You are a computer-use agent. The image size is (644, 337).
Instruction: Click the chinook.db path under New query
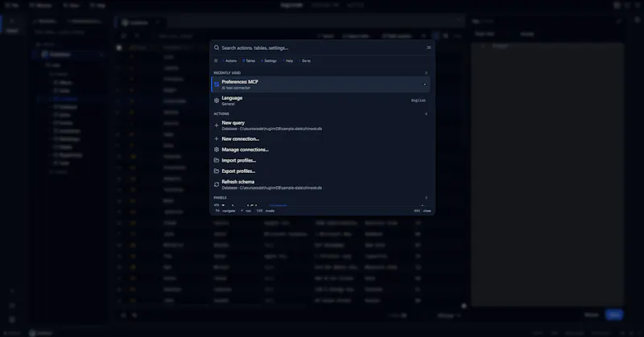pyautogui.click(x=272, y=129)
